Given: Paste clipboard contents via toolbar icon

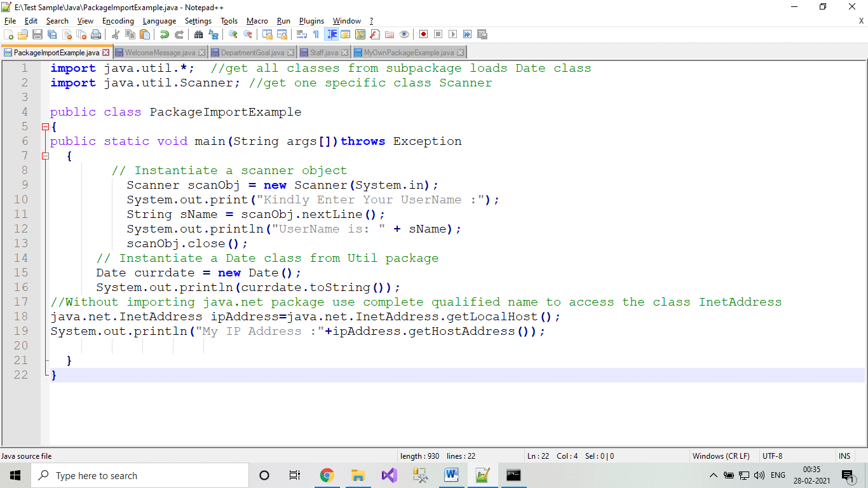Looking at the screenshot, I should [144, 34].
